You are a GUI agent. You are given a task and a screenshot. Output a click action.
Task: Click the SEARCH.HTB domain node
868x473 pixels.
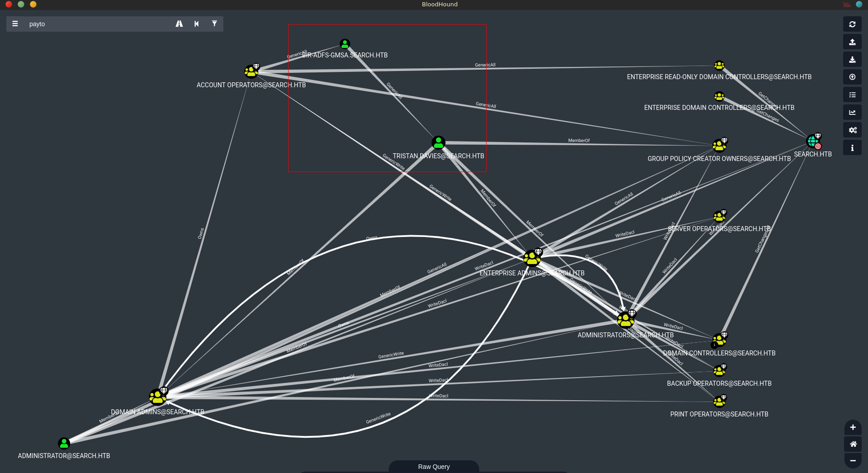(813, 142)
